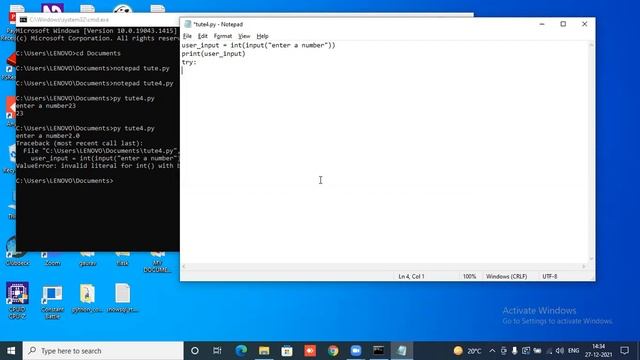Click 'Windows (CRLF)' status bar entry
Screen dimensions: 640x360
(x=507, y=276)
